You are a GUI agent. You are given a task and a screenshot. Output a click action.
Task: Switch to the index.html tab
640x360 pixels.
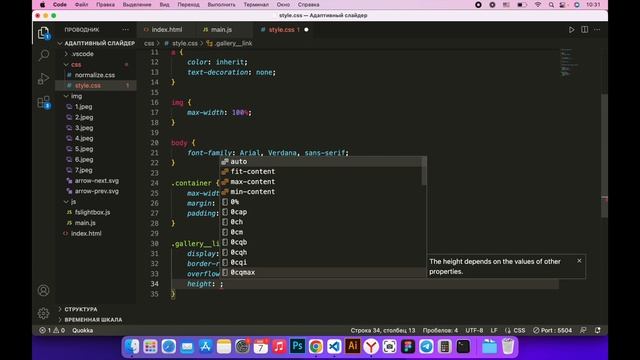pos(167,29)
